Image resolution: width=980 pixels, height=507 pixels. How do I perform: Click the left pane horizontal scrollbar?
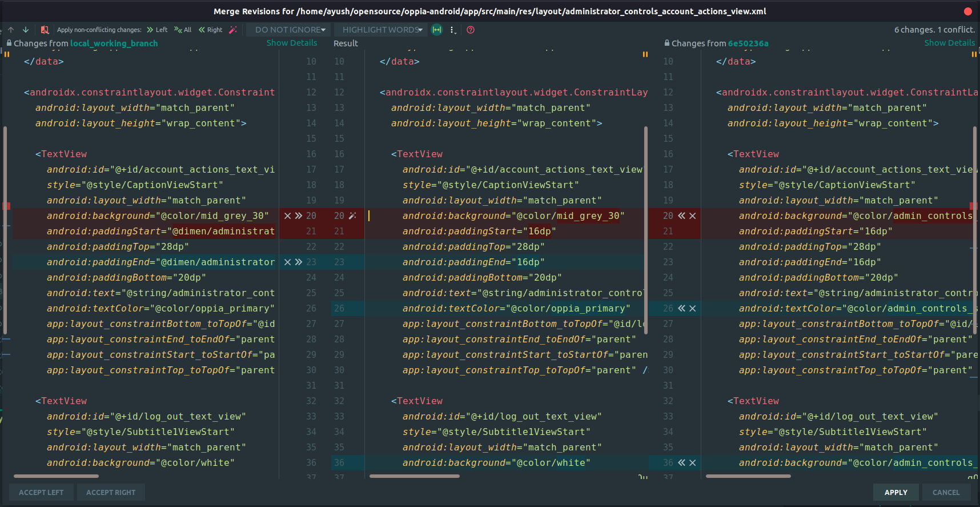pyautogui.click(x=56, y=476)
